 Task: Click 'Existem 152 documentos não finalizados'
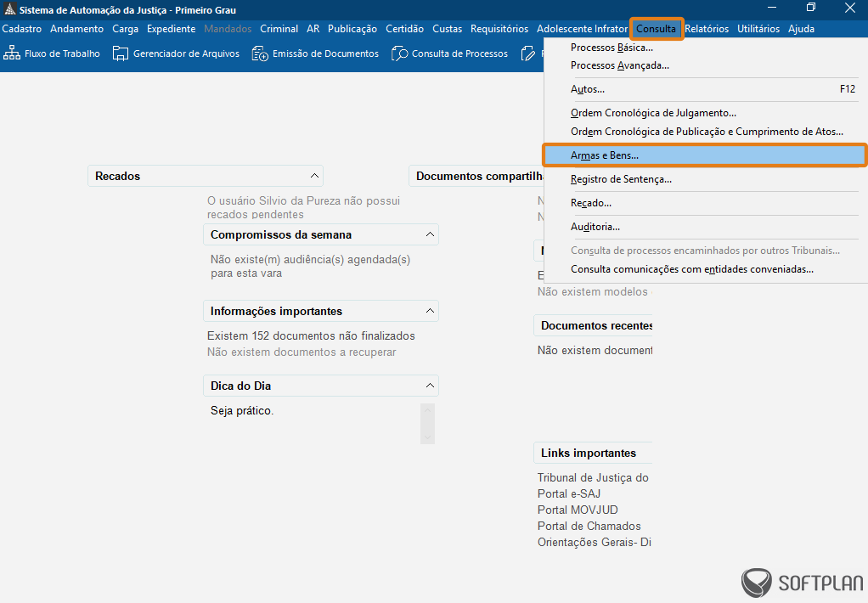point(311,336)
